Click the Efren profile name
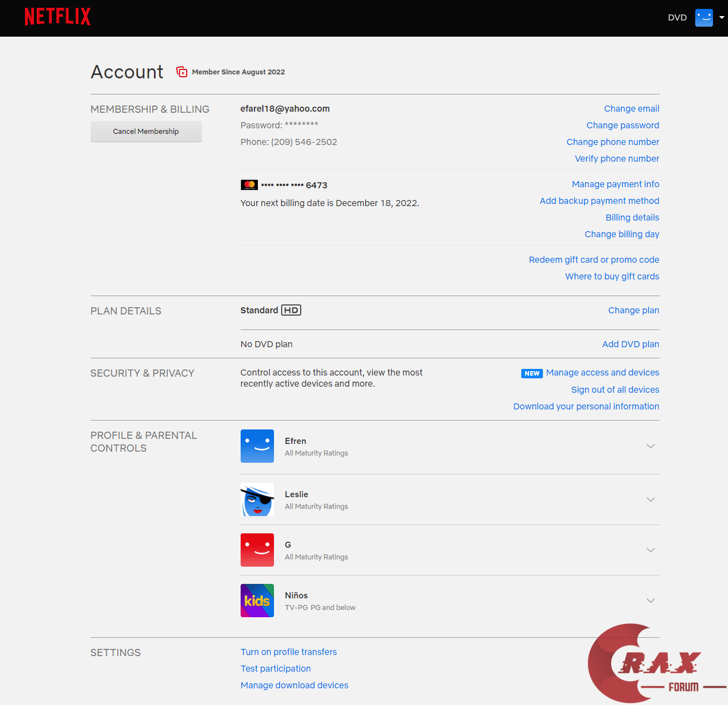 tap(296, 441)
